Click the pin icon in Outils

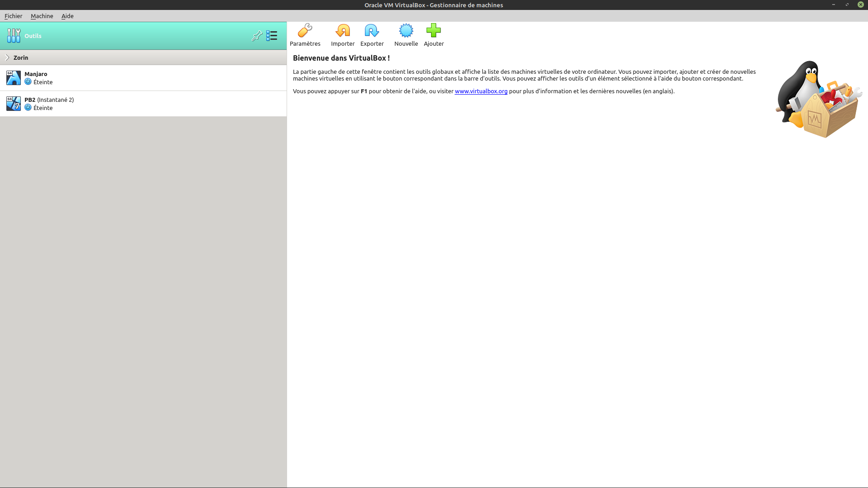(257, 36)
